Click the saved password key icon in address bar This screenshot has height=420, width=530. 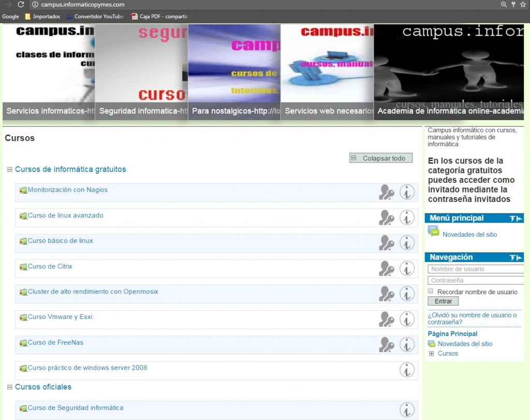(513, 4)
